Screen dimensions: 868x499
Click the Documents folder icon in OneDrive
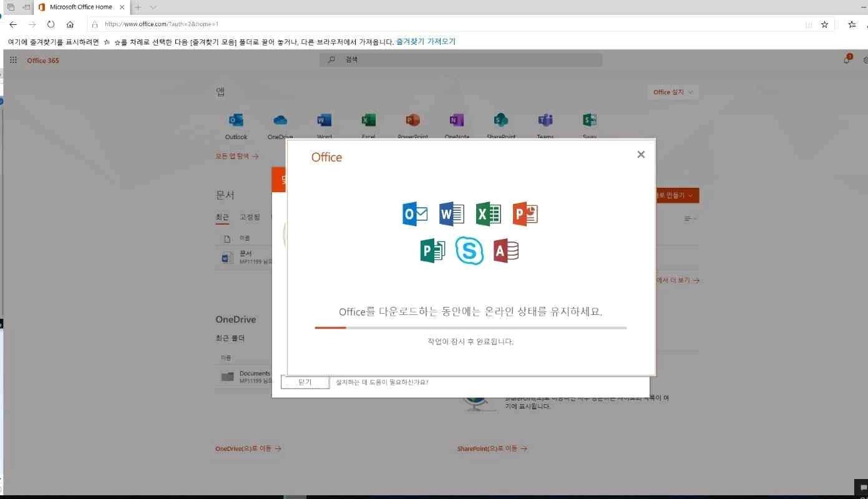pyautogui.click(x=227, y=377)
